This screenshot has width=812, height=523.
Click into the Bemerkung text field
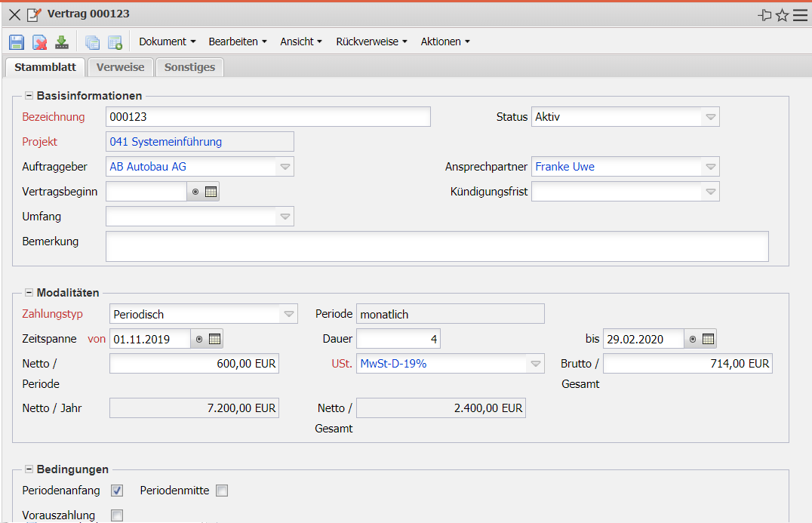(x=436, y=247)
